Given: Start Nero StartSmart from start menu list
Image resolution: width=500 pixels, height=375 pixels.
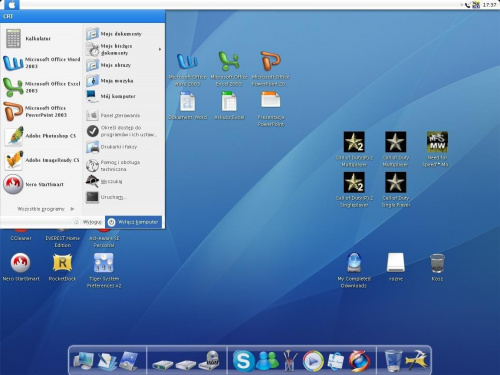Looking at the screenshot, I should pyautogui.click(x=42, y=184).
